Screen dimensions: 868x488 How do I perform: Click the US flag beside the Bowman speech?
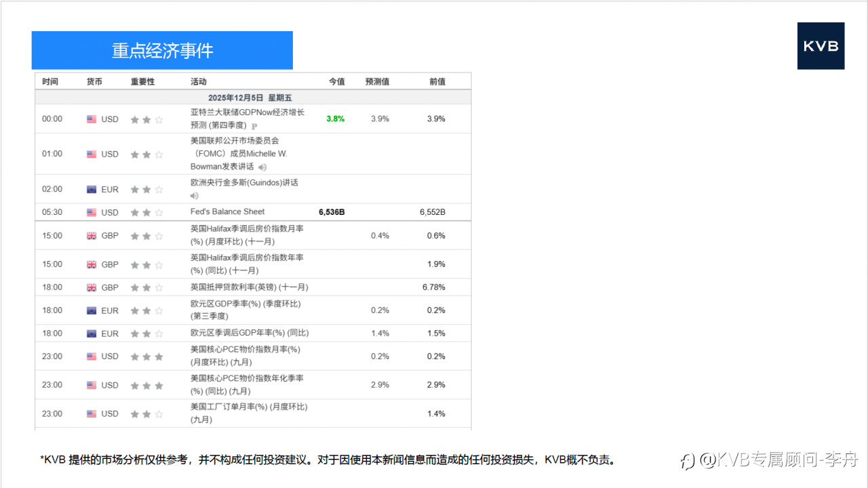pos(92,155)
